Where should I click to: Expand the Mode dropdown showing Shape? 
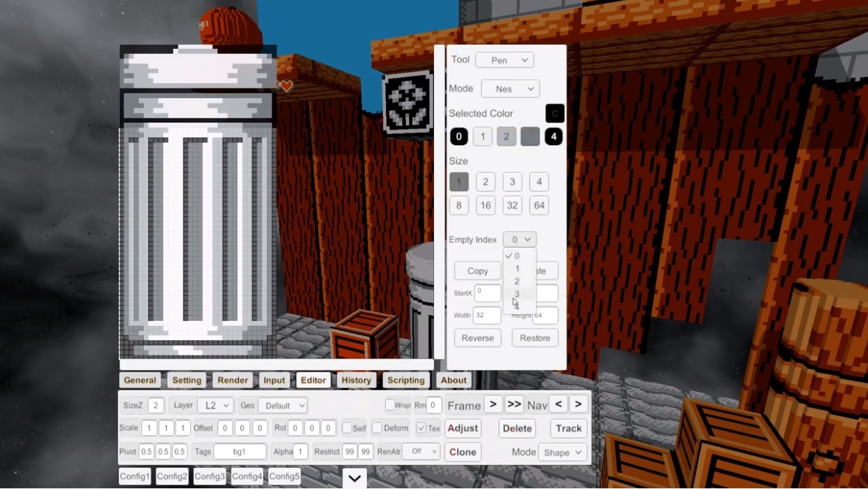coord(563,452)
